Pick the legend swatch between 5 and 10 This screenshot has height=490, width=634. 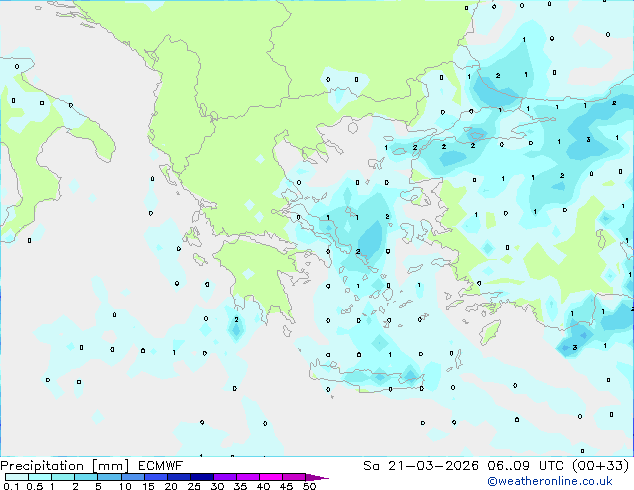(109, 477)
